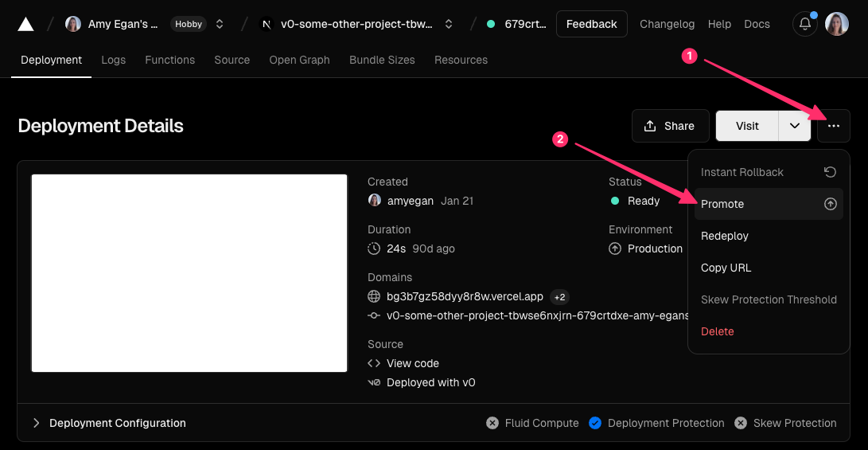Click the Feedback button
This screenshot has width=868, height=450.
[591, 24]
